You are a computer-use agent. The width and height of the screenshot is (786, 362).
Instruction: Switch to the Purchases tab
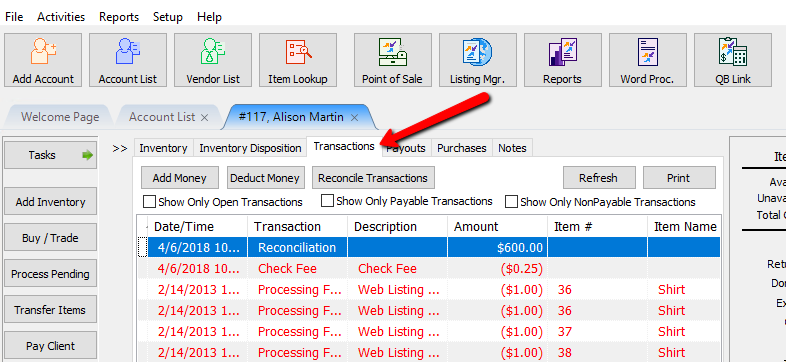click(462, 148)
